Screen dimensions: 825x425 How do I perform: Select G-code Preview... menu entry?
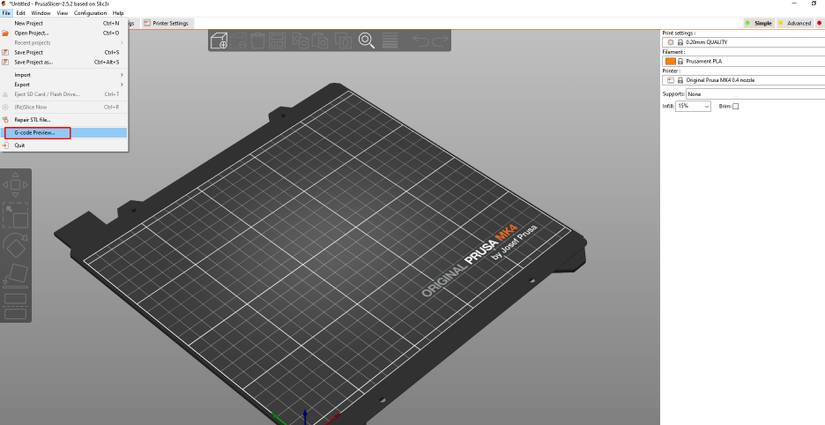click(x=64, y=133)
